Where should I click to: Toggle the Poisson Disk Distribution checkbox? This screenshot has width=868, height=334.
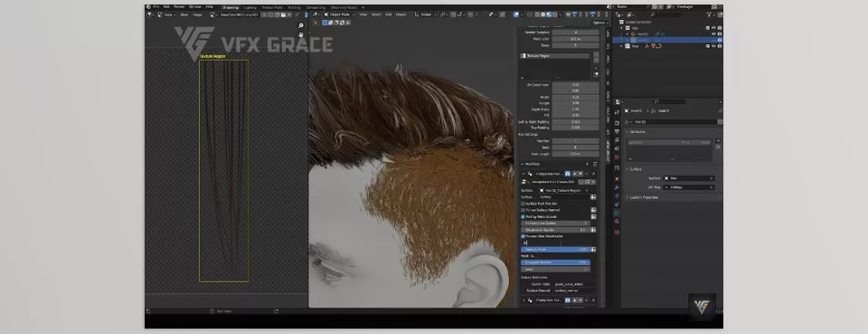pos(524,236)
